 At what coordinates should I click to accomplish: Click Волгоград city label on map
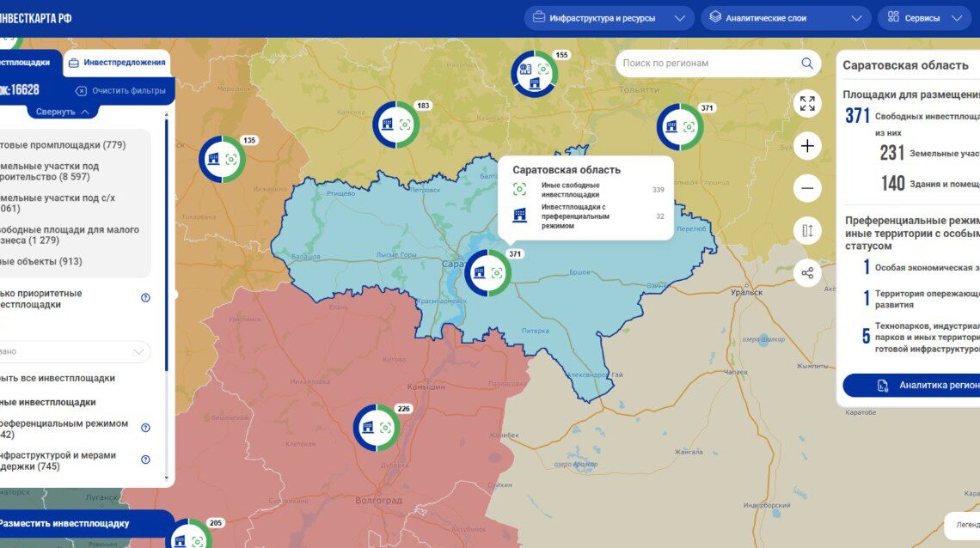[x=378, y=501]
